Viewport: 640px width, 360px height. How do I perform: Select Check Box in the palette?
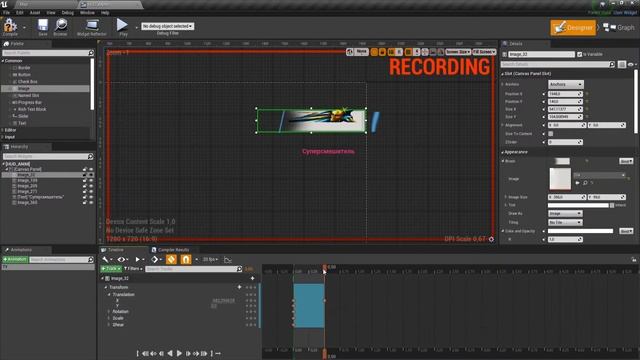coord(27,82)
